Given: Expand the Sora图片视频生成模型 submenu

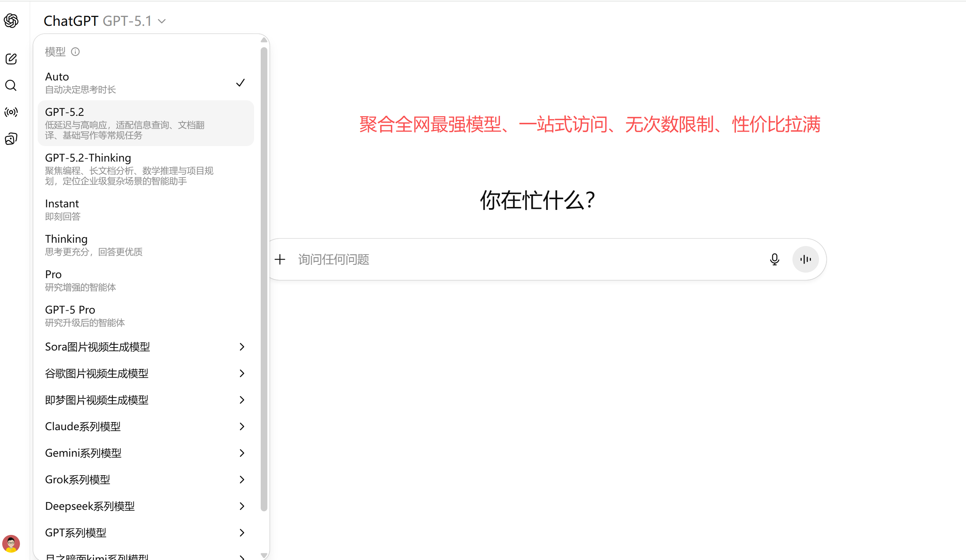Looking at the screenshot, I should click(145, 346).
